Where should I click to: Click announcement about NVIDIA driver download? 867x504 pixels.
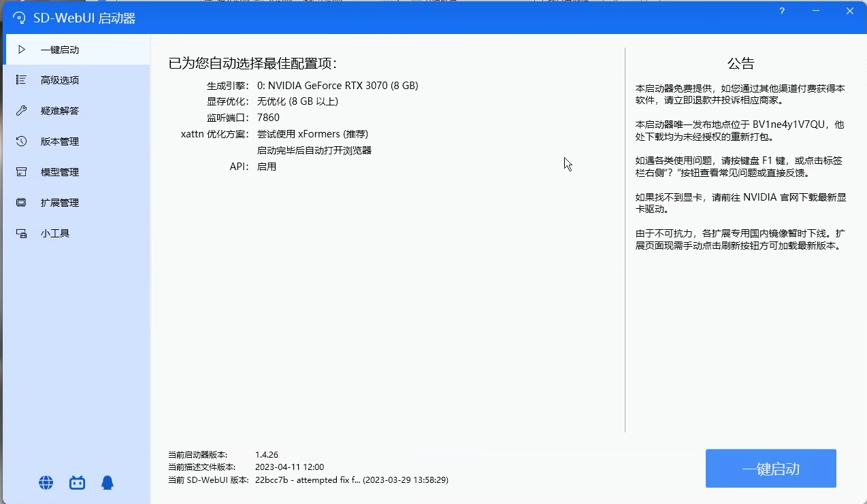(x=740, y=203)
